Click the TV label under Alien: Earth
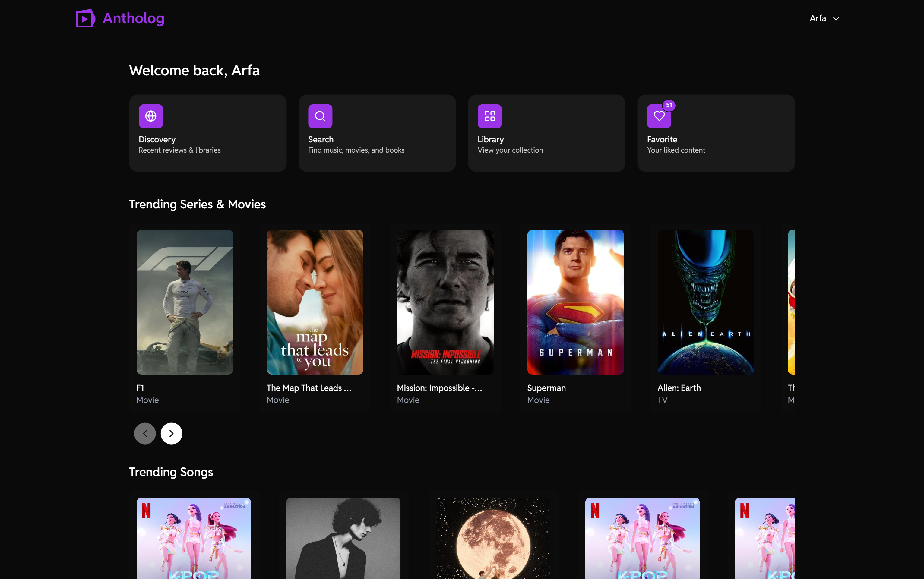This screenshot has width=924, height=579. click(x=663, y=400)
